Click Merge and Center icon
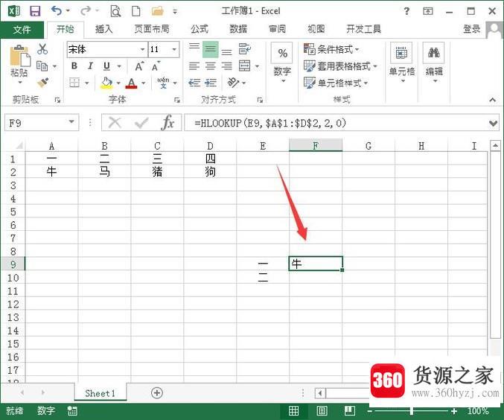Image resolution: width=504 pixels, height=420 pixels. coord(244,66)
